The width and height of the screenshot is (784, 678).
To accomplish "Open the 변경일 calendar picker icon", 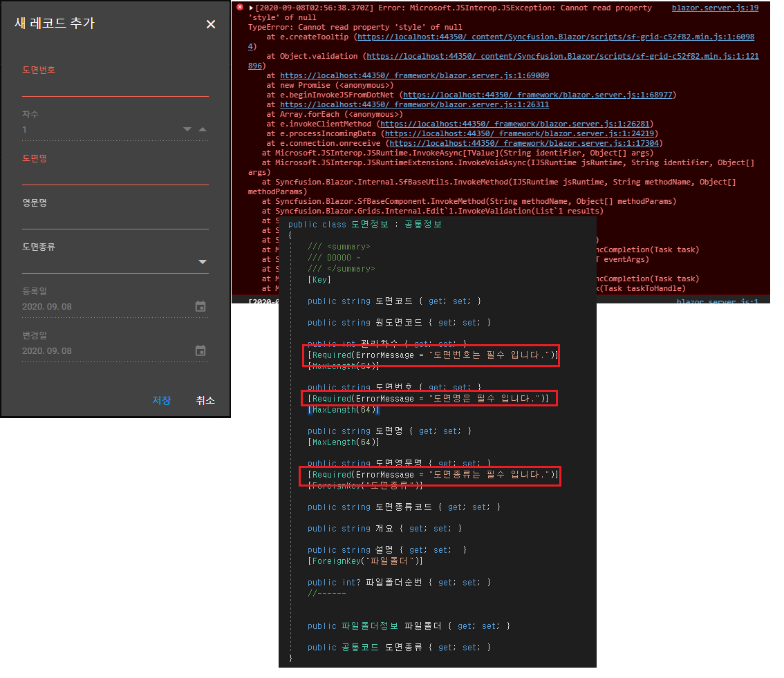I will pos(200,350).
